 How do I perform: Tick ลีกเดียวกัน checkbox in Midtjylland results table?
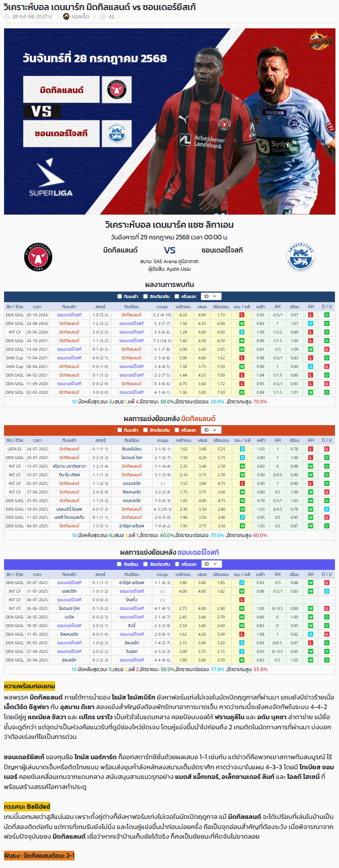(145, 430)
